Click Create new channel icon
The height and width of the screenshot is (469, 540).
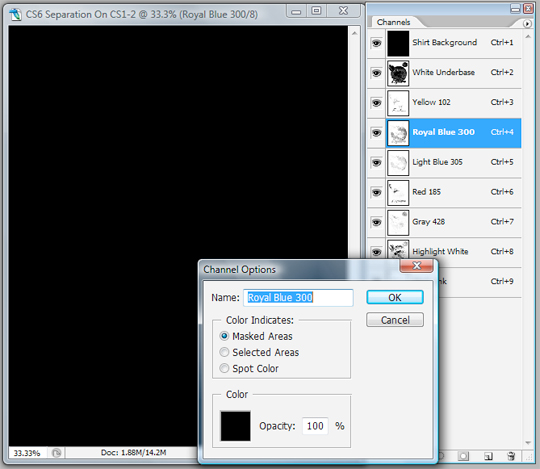coord(488,456)
